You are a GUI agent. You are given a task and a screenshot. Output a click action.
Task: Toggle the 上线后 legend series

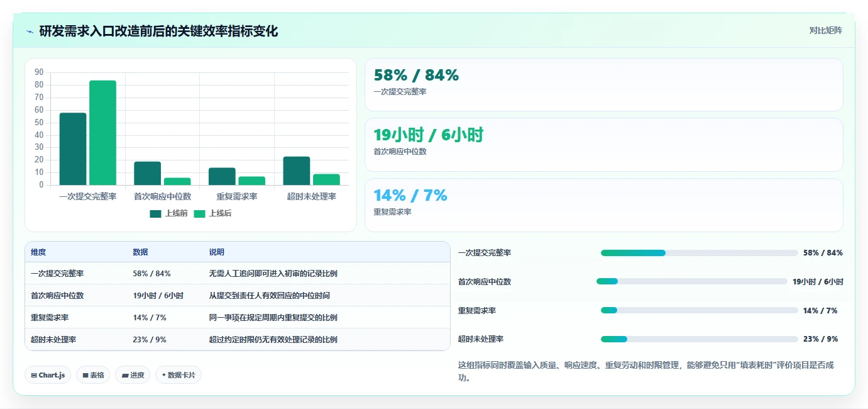coord(212,213)
